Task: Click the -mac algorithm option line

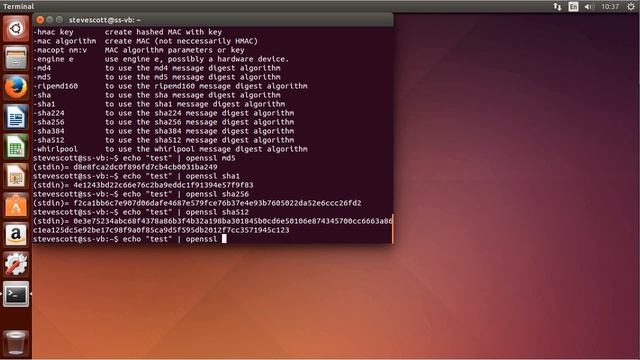Action: pyautogui.click(x=145, y=41)
